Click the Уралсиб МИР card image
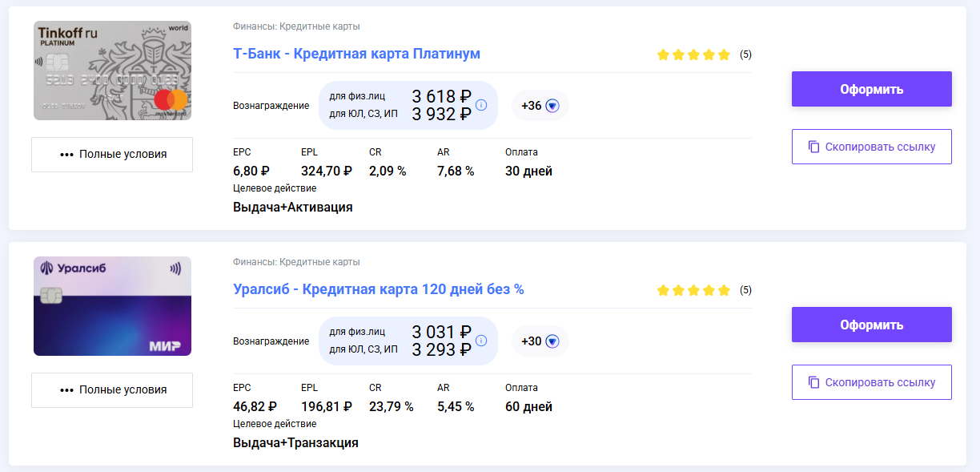The height and width of the screenshot is (472, 980). (112, 306)
